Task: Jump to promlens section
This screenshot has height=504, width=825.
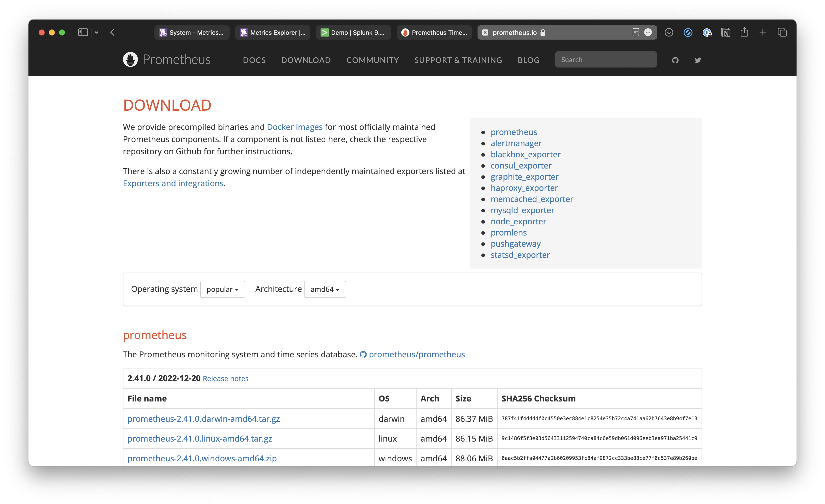Action: coord(509,232)
